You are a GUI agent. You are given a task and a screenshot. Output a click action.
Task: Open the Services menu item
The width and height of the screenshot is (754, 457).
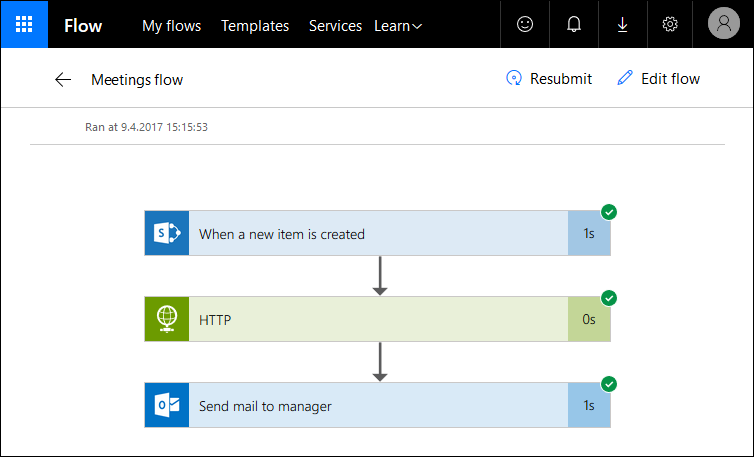[335, 26]
